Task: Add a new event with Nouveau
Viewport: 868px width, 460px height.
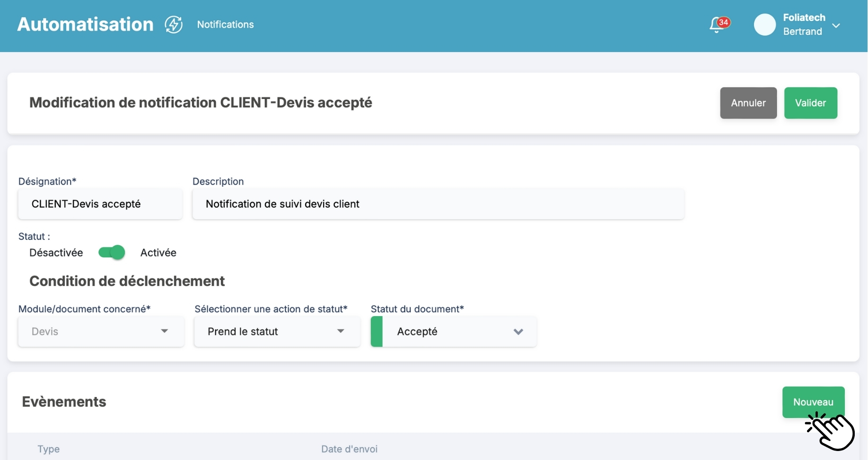Action: tap(813, 402)
